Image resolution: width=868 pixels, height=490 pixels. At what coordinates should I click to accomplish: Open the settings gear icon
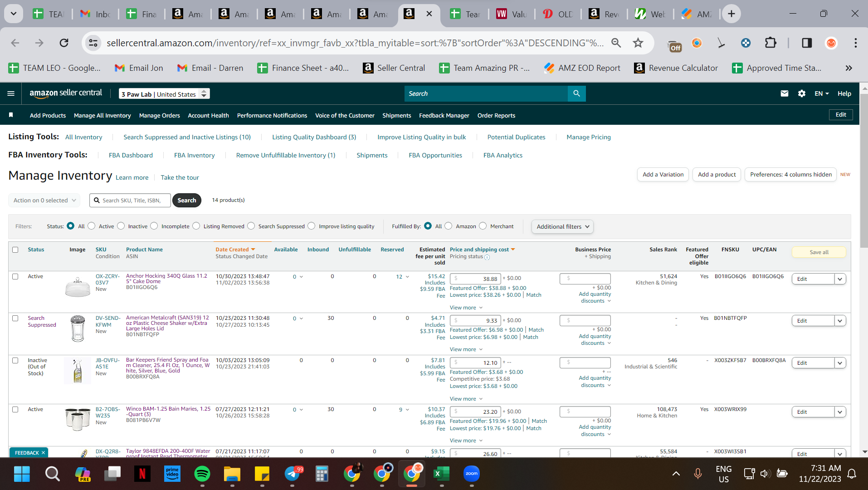point(802,93)
